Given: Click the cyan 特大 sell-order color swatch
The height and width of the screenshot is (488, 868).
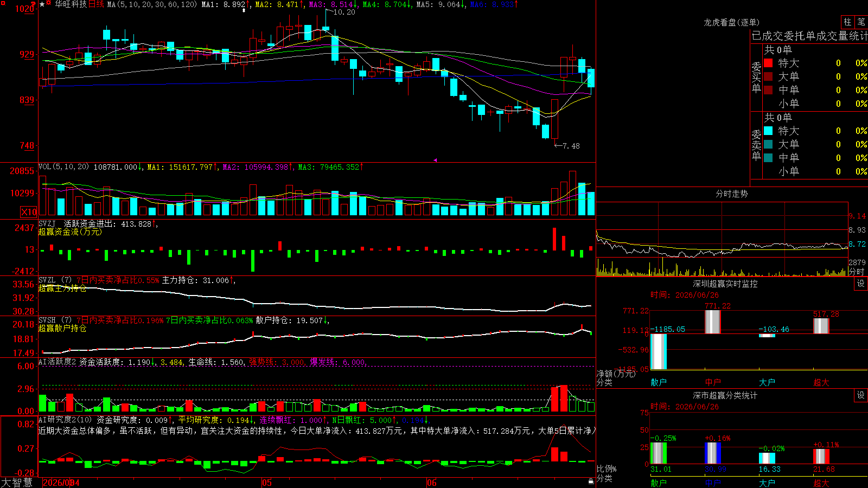Looking at the screenshot, I should tap(768, 131).
